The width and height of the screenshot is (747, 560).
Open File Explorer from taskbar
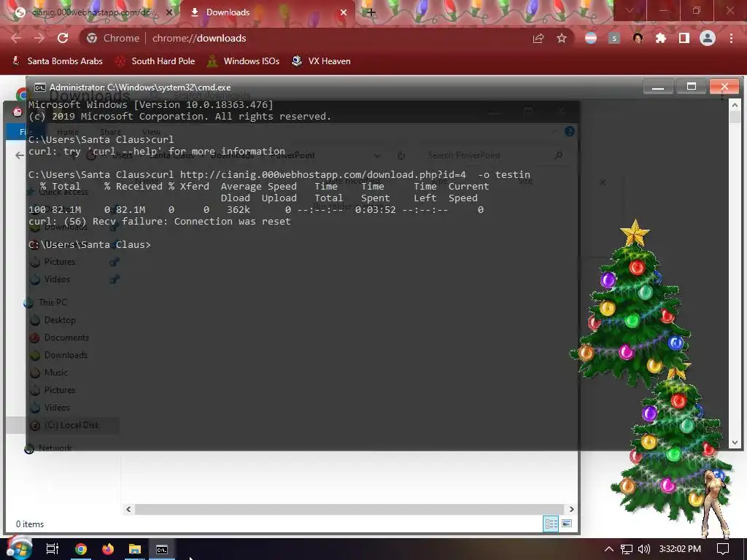(135, 549)
